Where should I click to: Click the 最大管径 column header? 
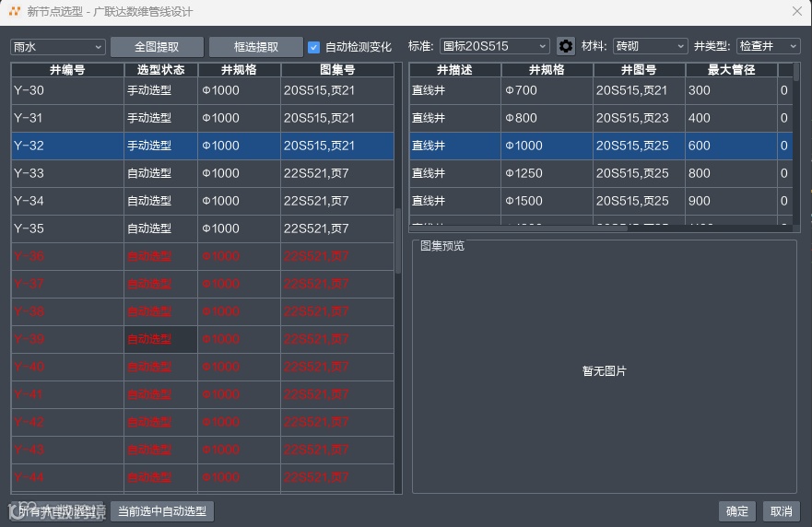(731, 70)
